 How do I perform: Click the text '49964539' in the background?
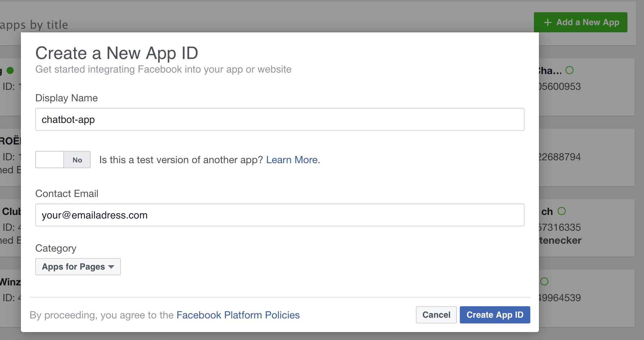[560, 298]
